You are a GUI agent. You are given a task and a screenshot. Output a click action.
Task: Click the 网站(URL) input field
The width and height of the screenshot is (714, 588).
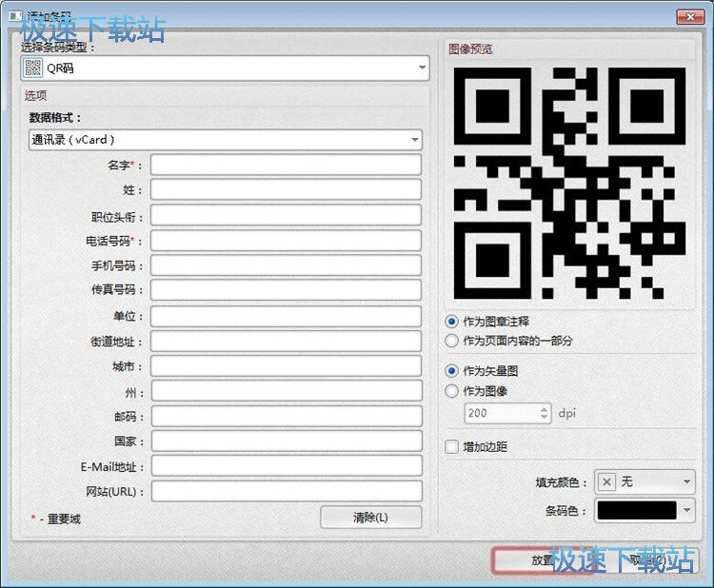coord(287,492)
